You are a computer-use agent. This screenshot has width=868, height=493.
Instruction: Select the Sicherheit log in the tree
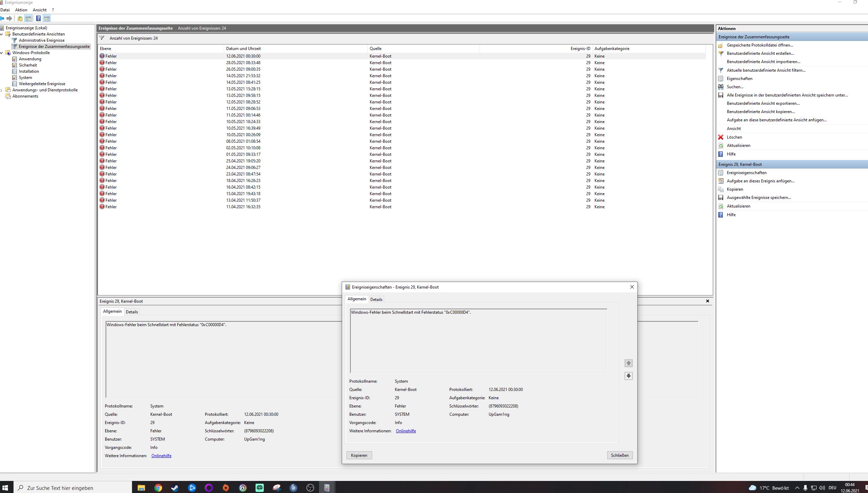tap(28, 65)
